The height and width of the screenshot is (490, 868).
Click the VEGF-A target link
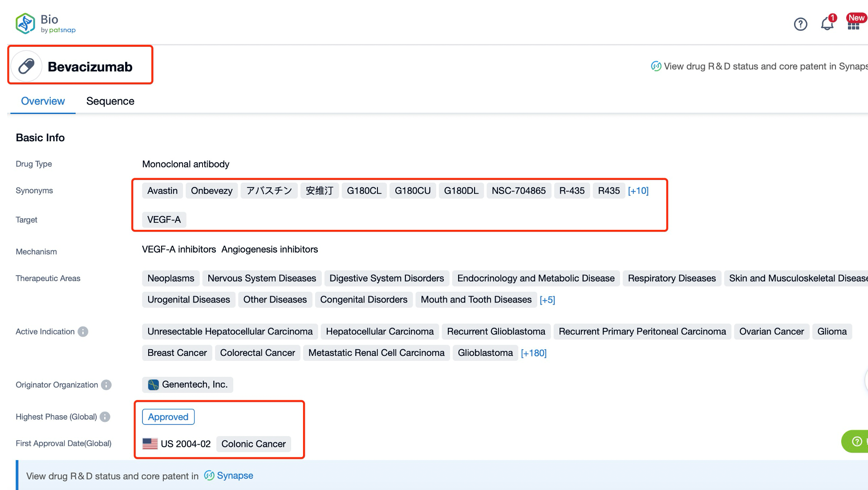[x=165, y=219]
